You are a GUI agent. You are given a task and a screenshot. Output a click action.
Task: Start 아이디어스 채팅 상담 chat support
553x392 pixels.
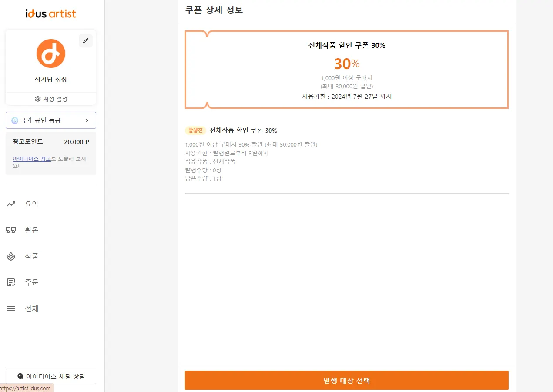click(x=51, y=376)
